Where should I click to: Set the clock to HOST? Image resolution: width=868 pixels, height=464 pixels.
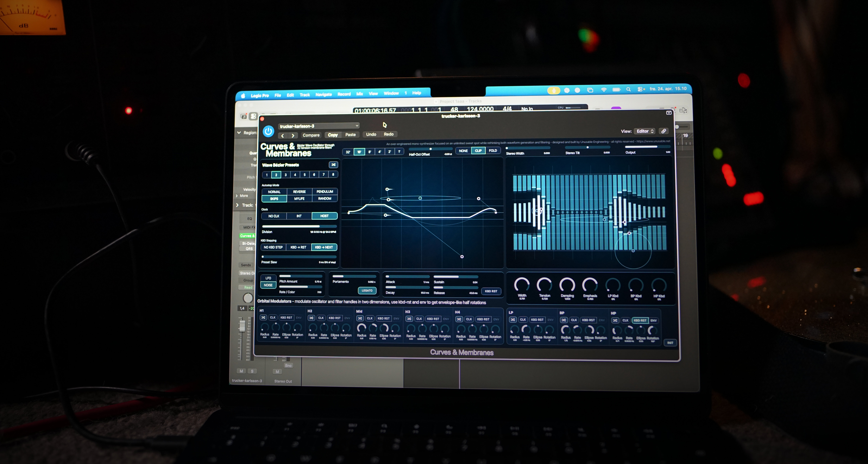click(324, 216)
